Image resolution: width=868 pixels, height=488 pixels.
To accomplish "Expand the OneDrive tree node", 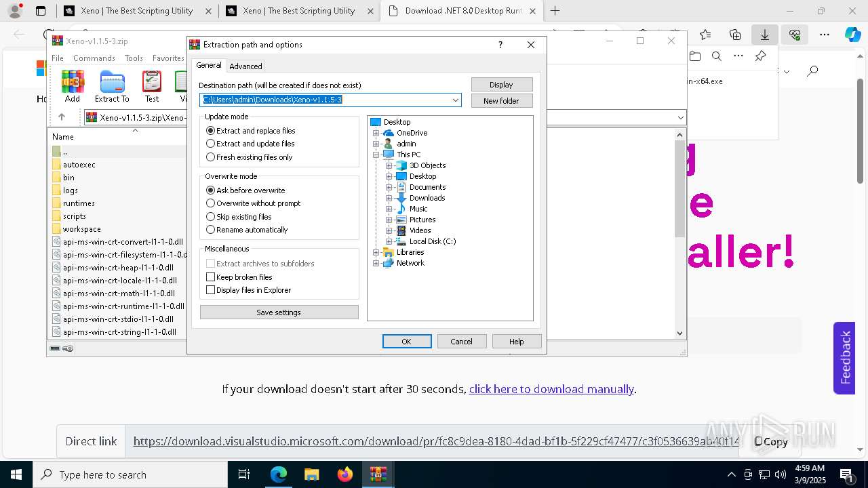I will 376,133.
